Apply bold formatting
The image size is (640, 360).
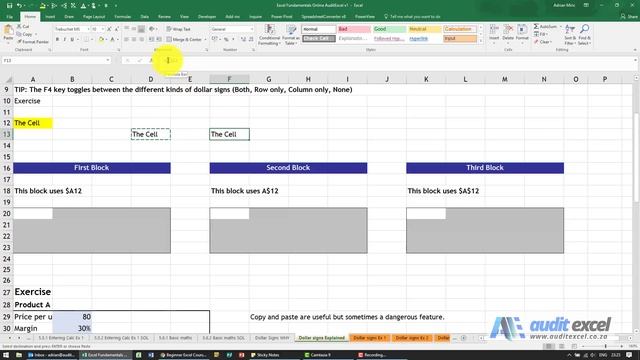click(x=57, y=40)
